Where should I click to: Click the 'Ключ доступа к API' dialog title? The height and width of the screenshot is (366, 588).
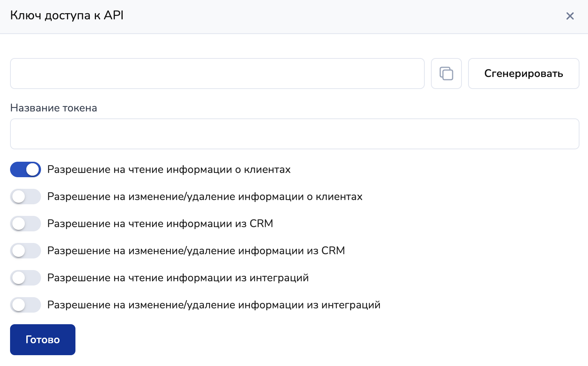pos(67,15)
